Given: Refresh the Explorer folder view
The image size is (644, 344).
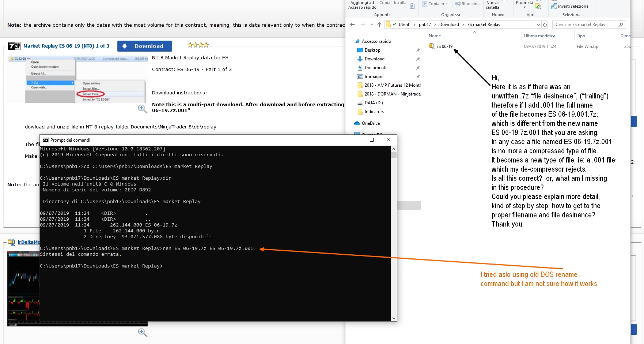Looking at the screenshot, I should pyautogui.click(x=545, y=25).
